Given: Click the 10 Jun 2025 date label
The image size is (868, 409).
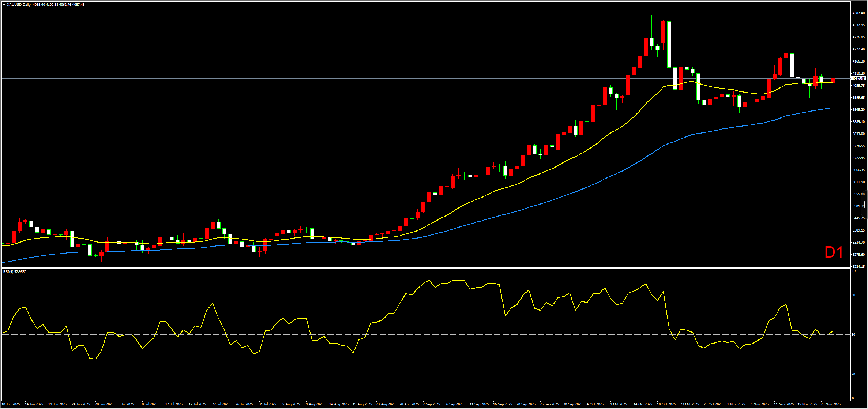Looking at the screenshot, I should (11, 404).
